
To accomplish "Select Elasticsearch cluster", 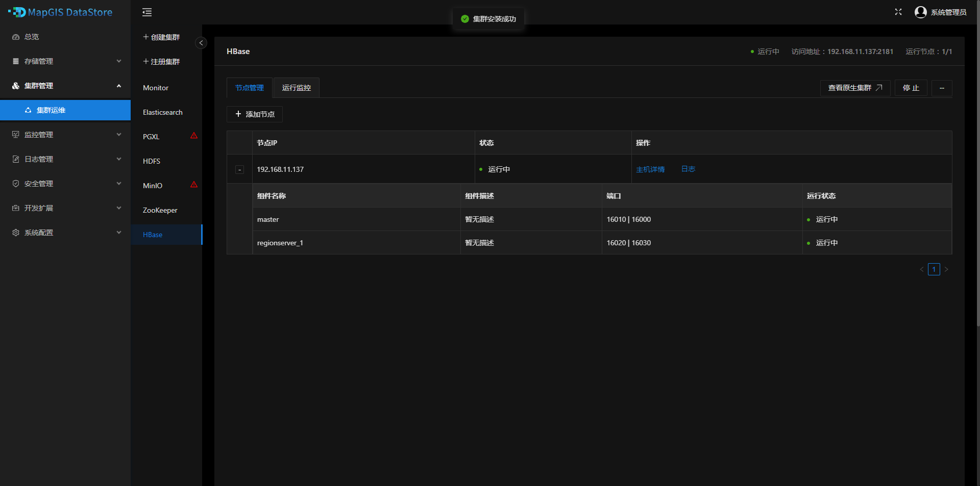I will [166, 112].
